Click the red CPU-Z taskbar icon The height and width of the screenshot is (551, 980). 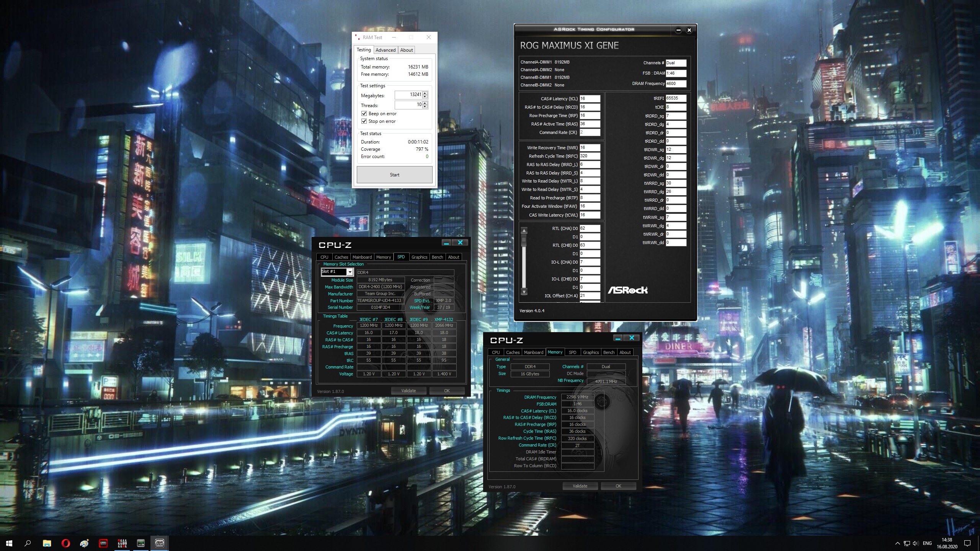pyautogui.click(x=103, y=543)
